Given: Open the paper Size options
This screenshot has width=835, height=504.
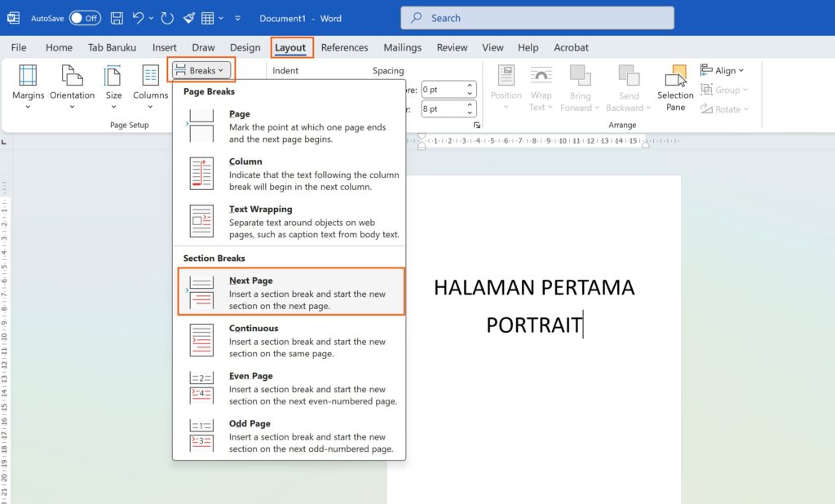Looking at the screenshot, I should point(113,86).
